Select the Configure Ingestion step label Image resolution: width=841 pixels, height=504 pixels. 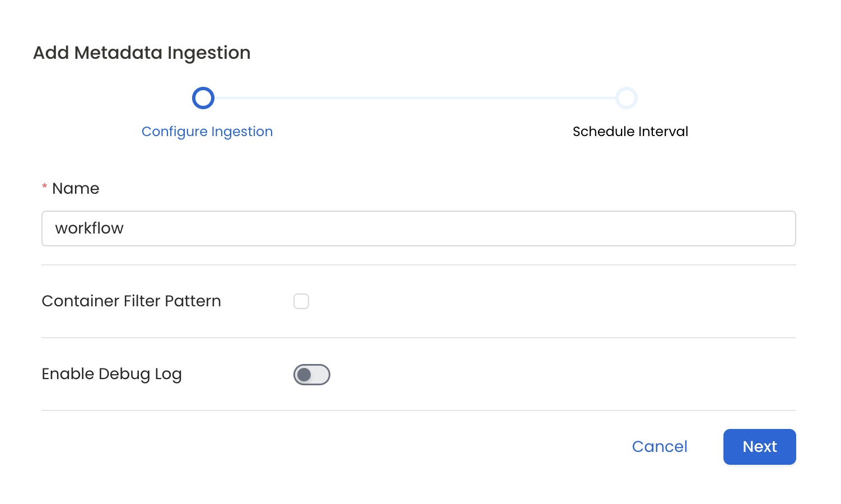207,131
